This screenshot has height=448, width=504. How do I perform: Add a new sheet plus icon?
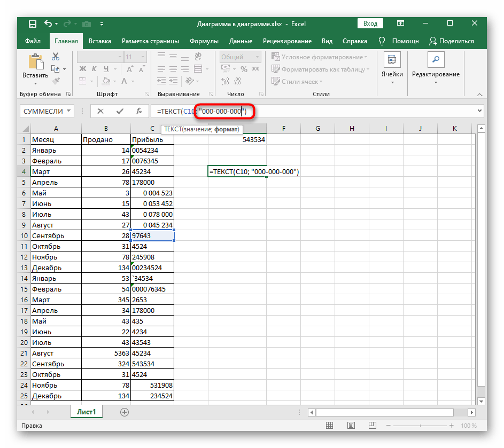click(x=125, y=412)
